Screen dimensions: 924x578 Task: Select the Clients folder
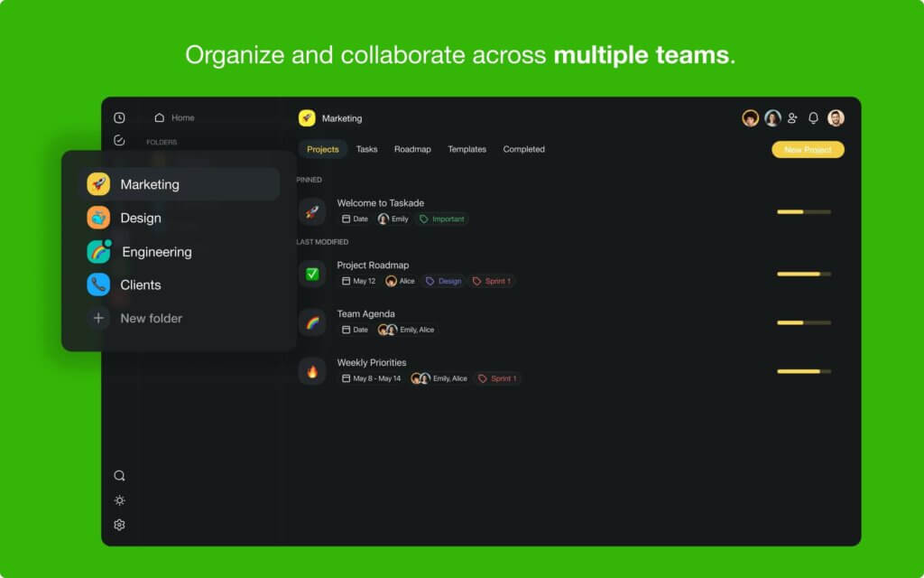[x=140, y=284]
